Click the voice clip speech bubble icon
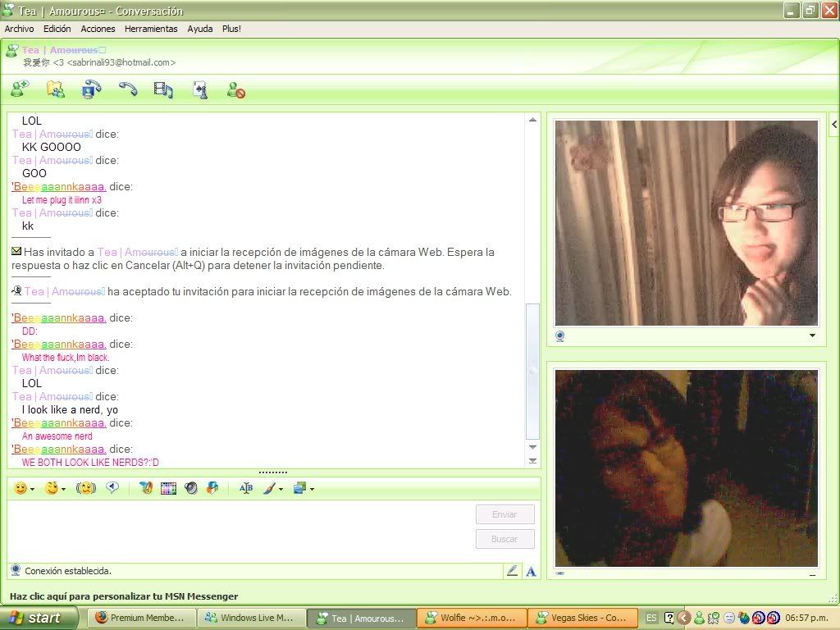 click(x=112, y=487)
